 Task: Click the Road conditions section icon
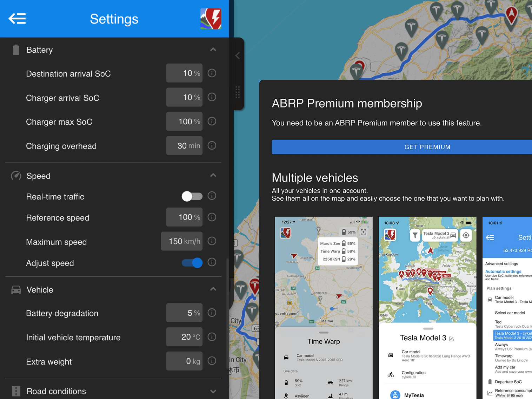click(16, 391)
